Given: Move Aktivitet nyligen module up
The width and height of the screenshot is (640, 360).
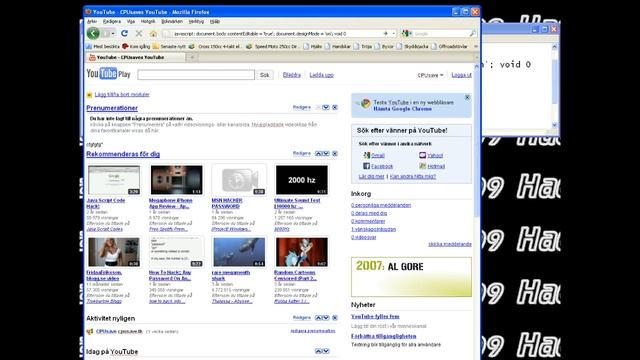Looking at the screenshot, I should click(318, 318).
